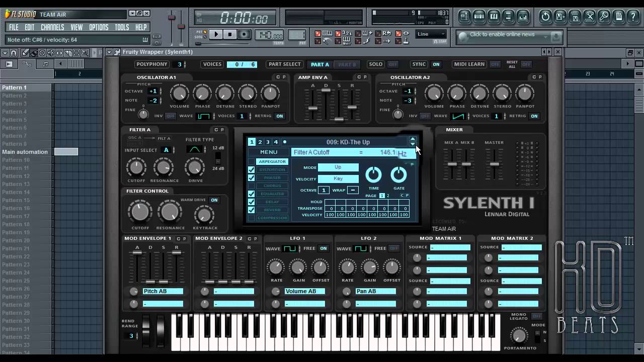Click the Render audio file icon
This screenshot has height=362, width=644.
tap(575, 17)
